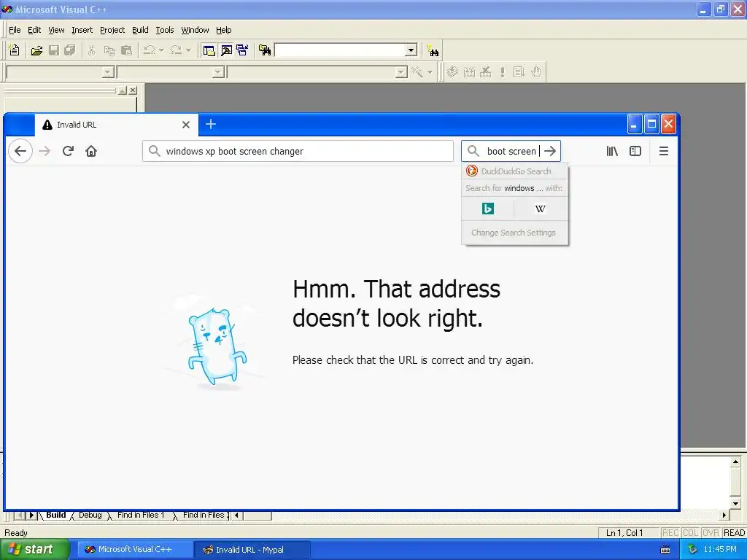Click the Cut scissors icon
747x560 pixels.
[x=92, y=50]
